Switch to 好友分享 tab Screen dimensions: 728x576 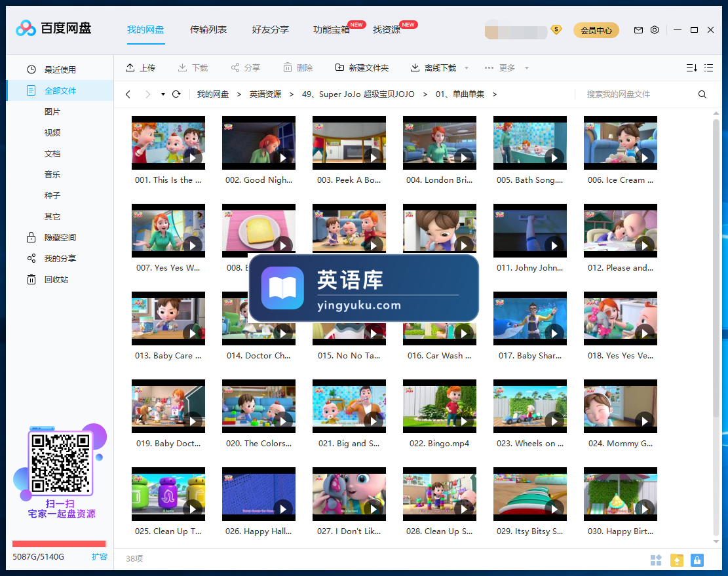click(271, 29)
